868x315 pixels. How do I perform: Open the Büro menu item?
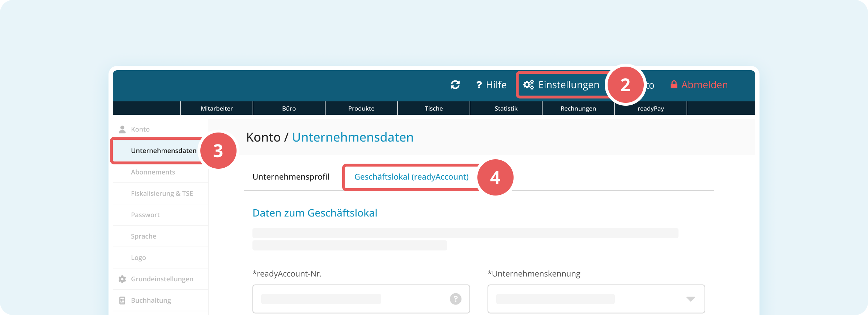click(x=289, y=108)
